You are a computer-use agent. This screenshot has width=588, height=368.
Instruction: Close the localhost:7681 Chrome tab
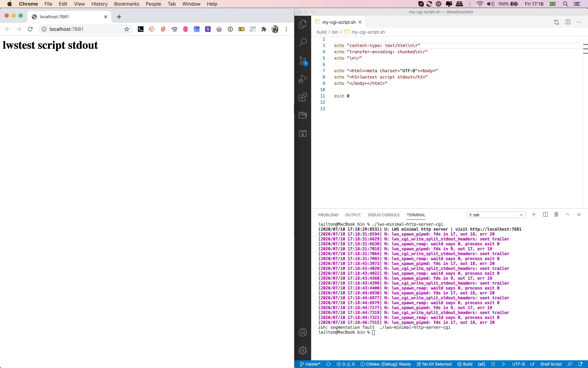106,17
